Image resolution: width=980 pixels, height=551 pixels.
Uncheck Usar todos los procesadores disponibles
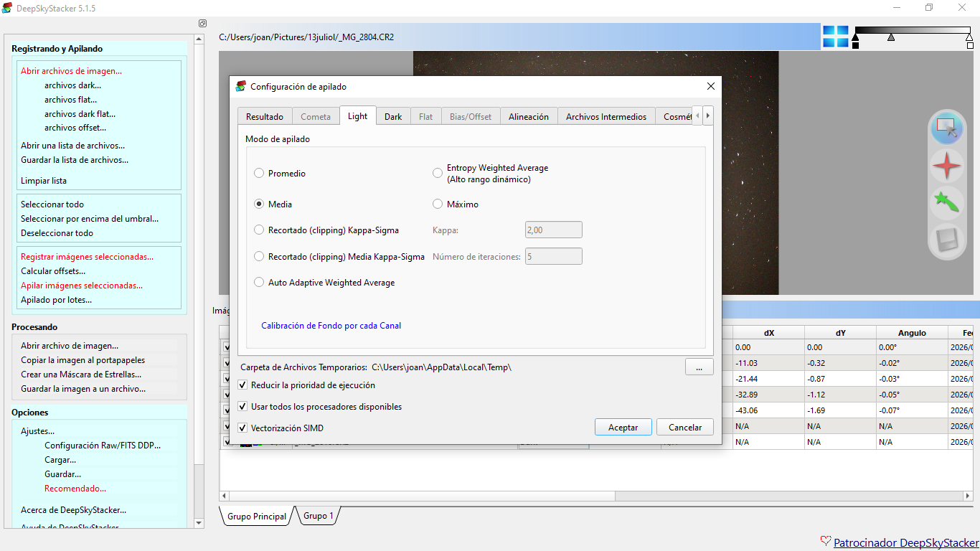click(242, 407)
